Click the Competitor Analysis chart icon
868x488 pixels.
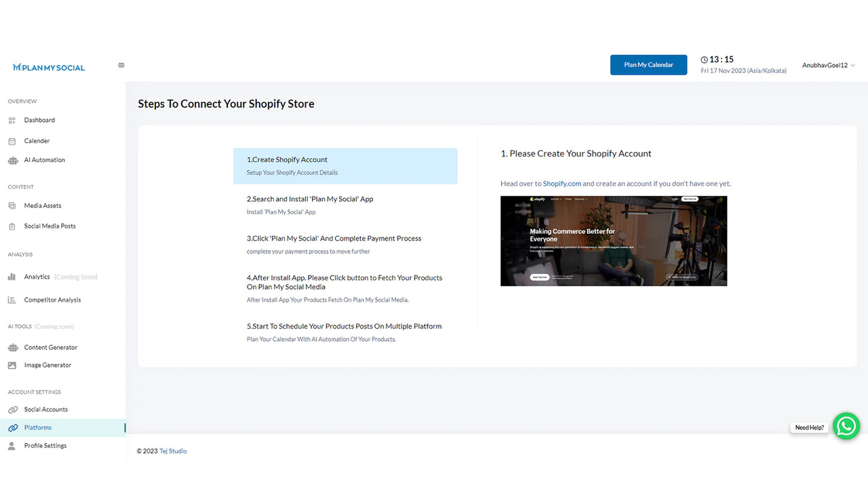pyautogui.click(x=12, y=300)
